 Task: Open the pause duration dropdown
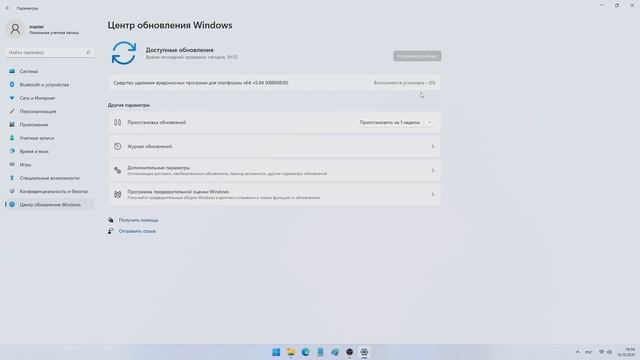point(395,122)
